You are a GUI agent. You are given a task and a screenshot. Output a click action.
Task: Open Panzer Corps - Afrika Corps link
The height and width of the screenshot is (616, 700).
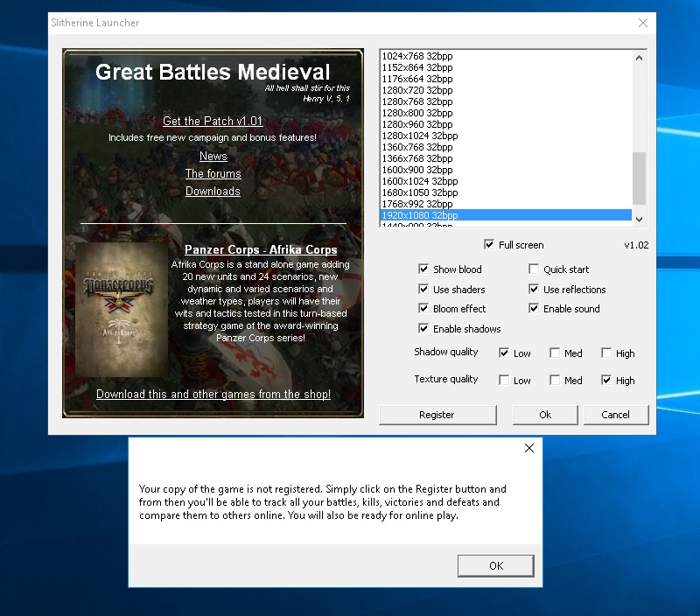point(261,249)
